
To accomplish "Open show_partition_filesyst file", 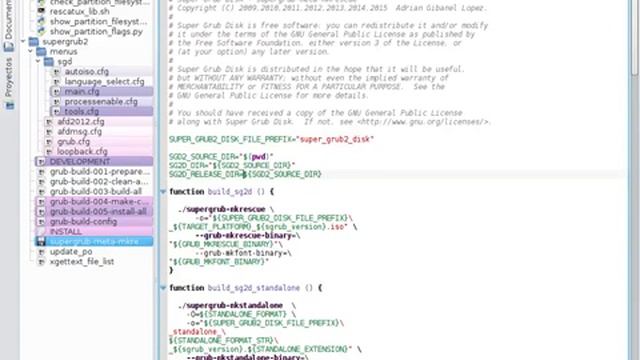I will point(98,21).
